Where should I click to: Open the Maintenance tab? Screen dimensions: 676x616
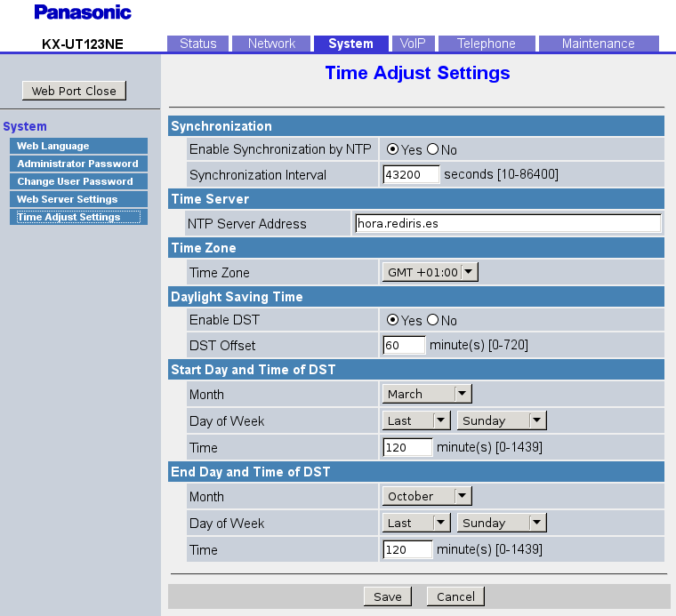click(598, 44)
